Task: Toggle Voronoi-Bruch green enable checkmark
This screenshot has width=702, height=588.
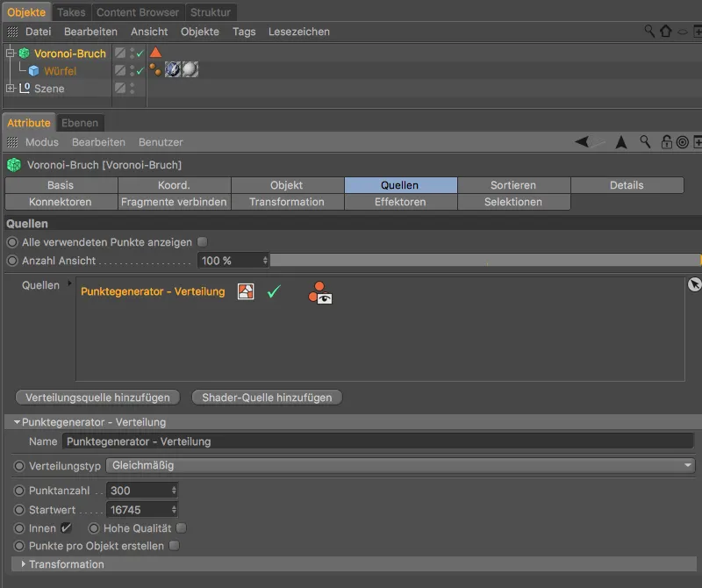Action: coord(140,54)
